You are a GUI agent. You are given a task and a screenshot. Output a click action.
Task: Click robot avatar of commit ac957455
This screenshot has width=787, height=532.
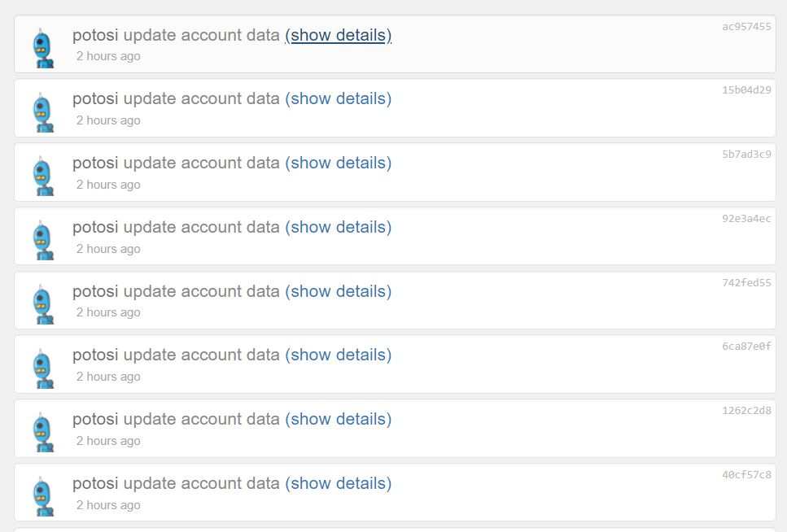44,48
